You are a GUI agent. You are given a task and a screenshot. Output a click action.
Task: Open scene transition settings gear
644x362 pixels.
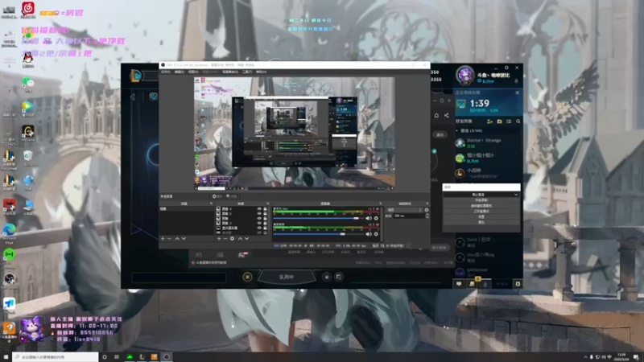point(427,210)
